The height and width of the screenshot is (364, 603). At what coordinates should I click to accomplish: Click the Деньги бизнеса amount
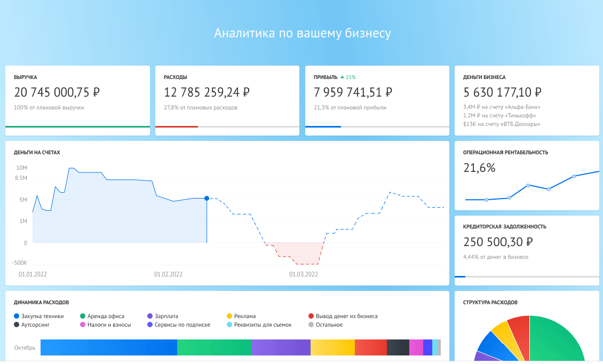click(x=502, y=92)
